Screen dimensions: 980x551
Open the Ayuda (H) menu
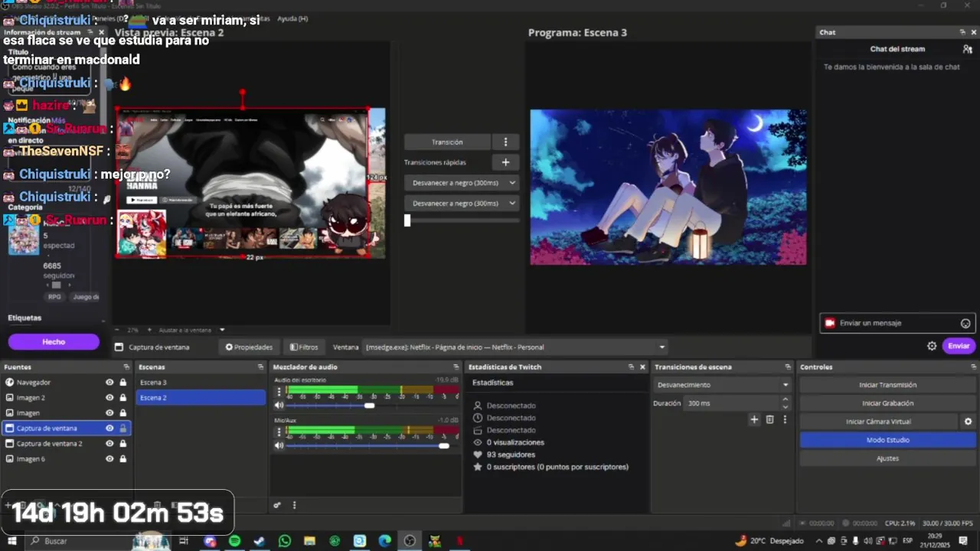pos(292,18)
